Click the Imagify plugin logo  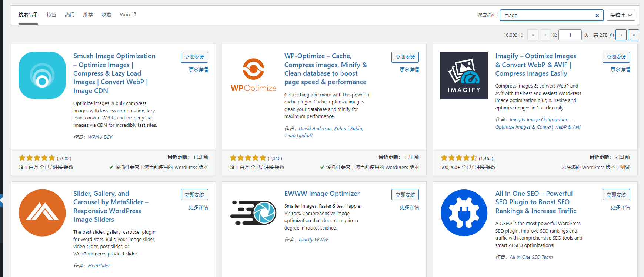(x=464, y=75)
